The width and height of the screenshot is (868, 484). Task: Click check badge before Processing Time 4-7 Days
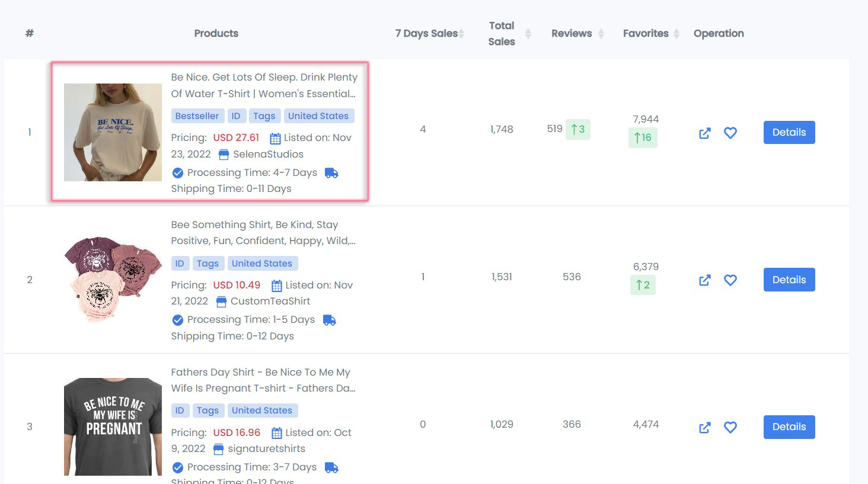click(x=177, y=173)
